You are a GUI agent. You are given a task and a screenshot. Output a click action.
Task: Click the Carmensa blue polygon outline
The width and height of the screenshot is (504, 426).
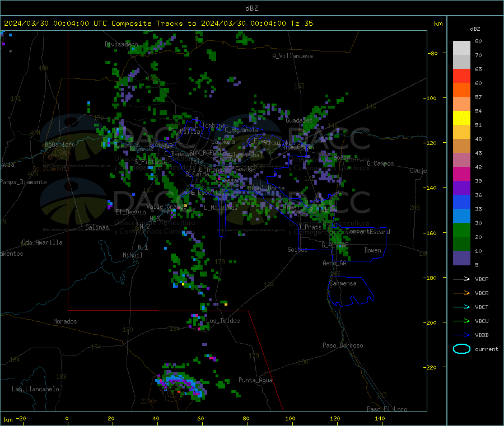coord(351,292)
